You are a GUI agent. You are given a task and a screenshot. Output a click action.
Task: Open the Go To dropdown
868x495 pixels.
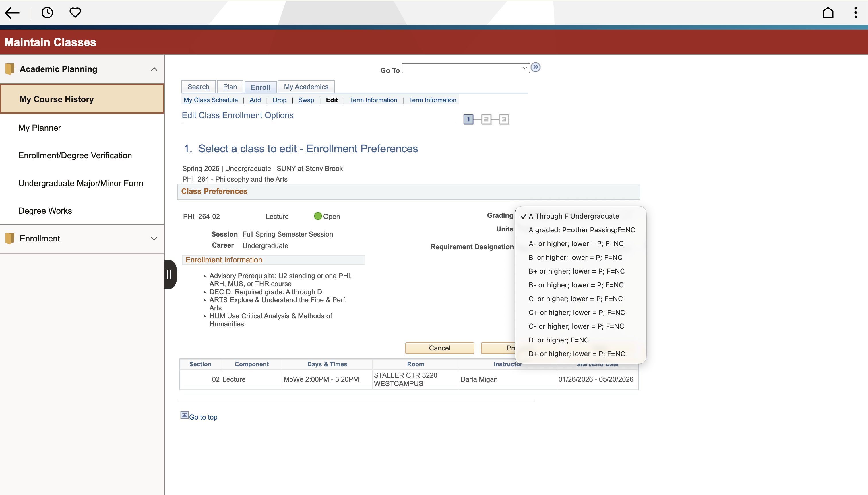(466, 68)
